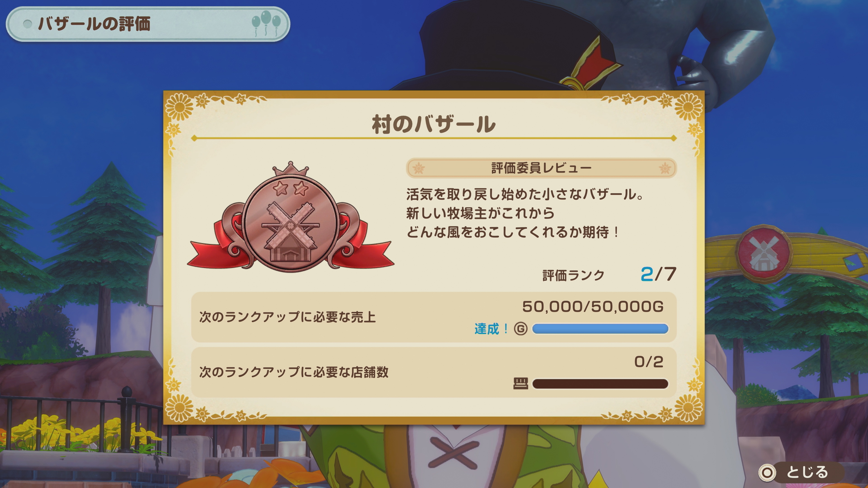Click the 次のランクアップに必要な店舗数 row label
Screen dimensions: 868x488
[x=294, y=372]
